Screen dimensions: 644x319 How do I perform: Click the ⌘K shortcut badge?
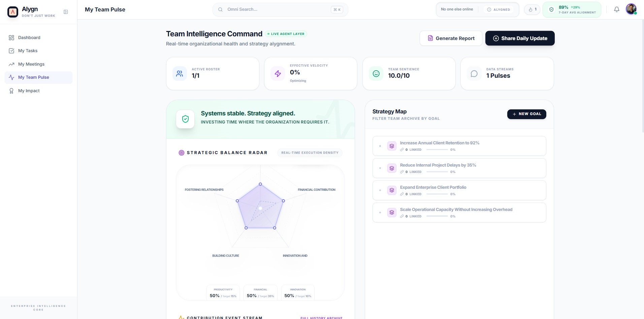click(337, 10)
